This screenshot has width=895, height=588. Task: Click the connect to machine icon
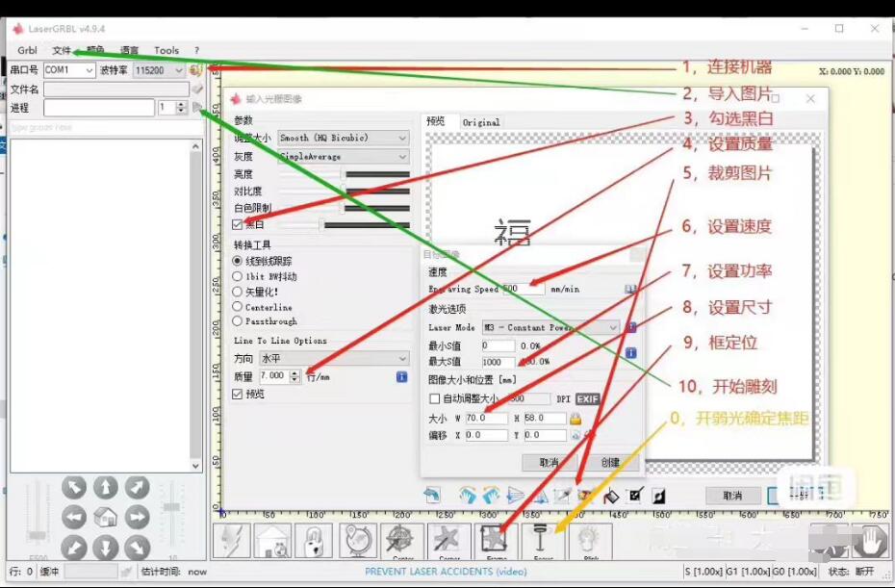pyautogui.click(x=196, y=70)
